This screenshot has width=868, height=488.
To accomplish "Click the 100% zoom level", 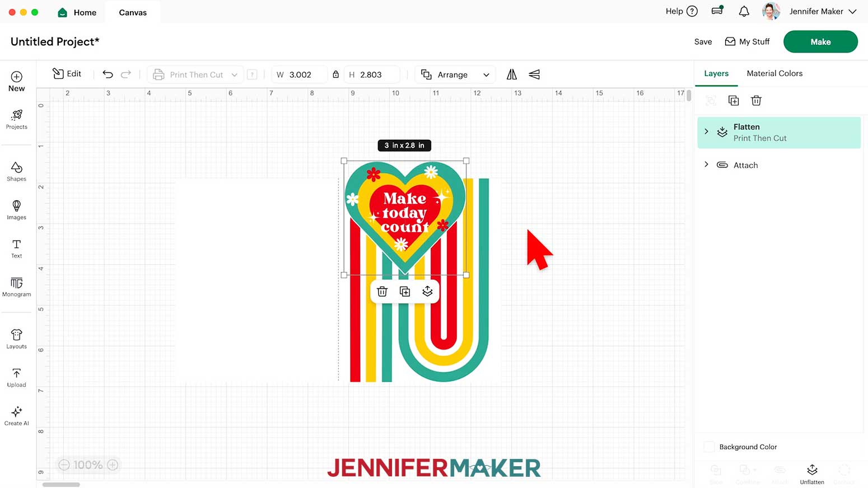I will coord(88,464).
